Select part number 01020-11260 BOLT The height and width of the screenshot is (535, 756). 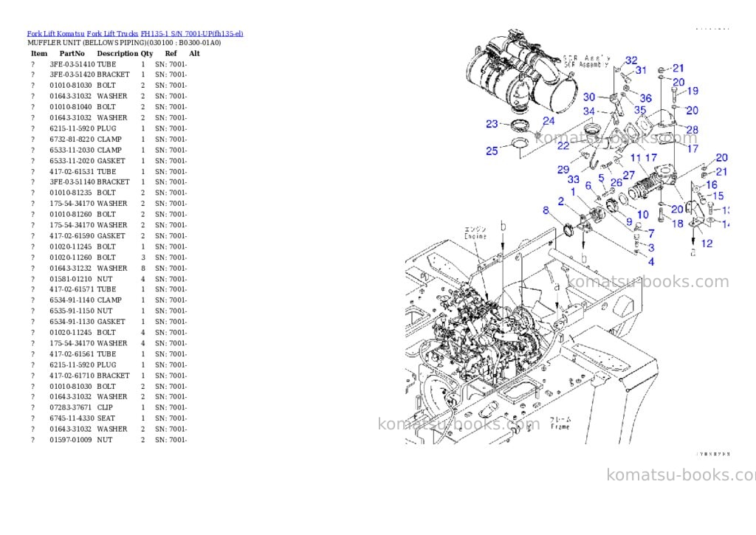pos(83,258)
